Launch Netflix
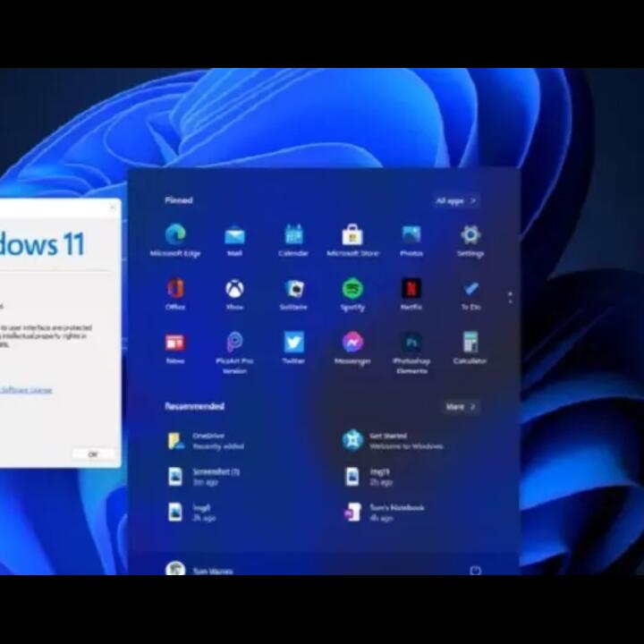 coord(411,294)
